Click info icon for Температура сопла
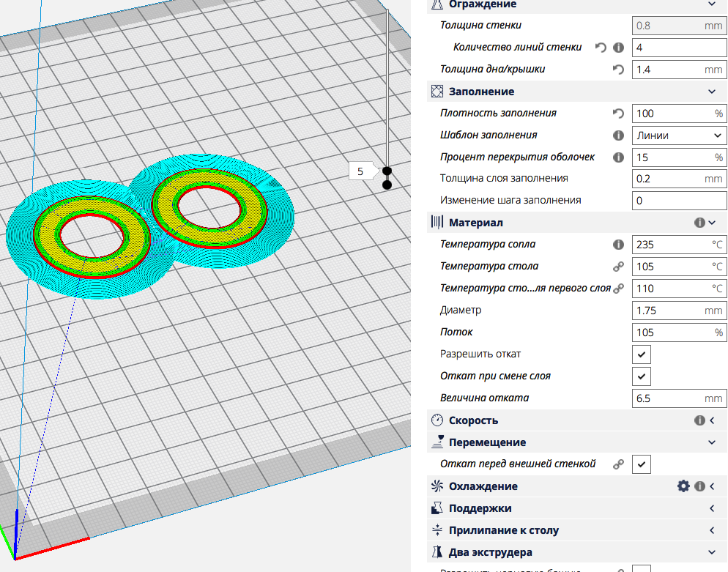This screenshot has width=728, height=572. (618, 245)
